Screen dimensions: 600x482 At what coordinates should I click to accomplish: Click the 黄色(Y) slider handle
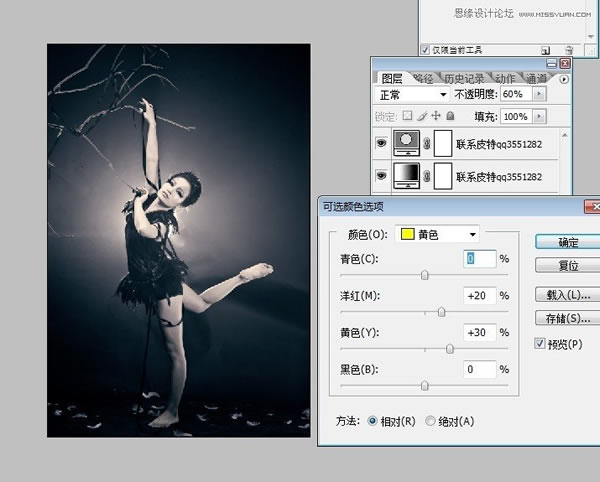pos(450,349)
